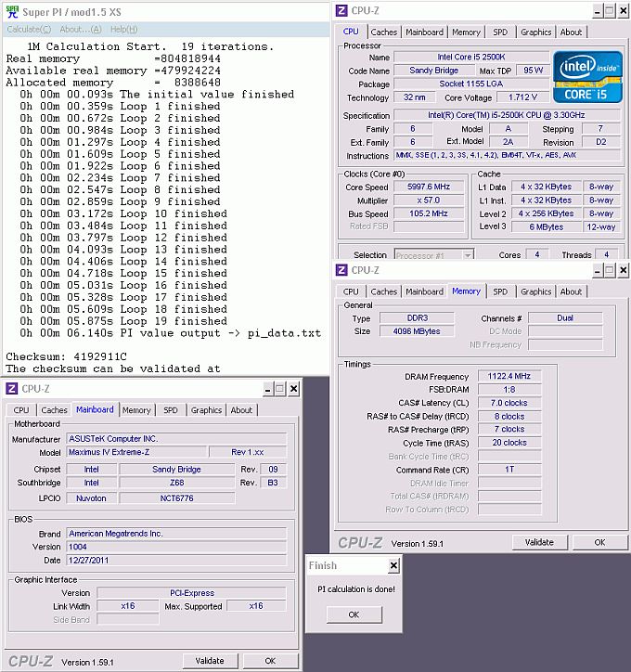Select the SPD tab in top CPU-Z window
Viewport: 631px width, 672px height.
point(500,32)
